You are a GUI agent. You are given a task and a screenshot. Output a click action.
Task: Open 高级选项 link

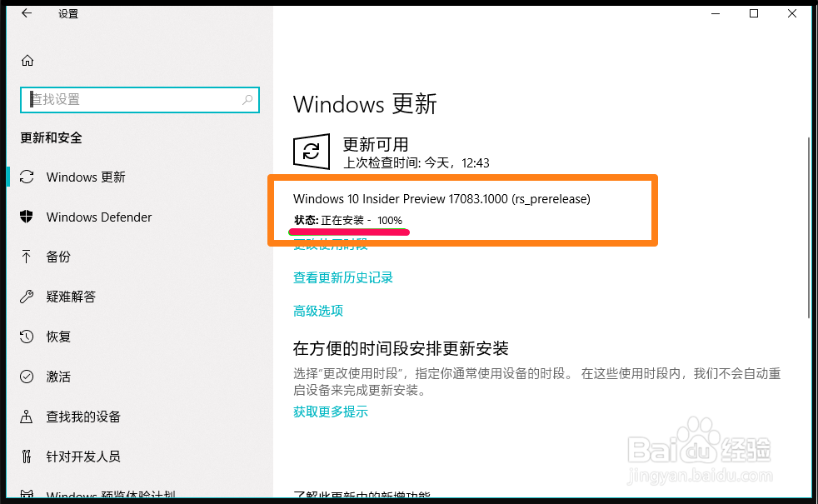318,311
